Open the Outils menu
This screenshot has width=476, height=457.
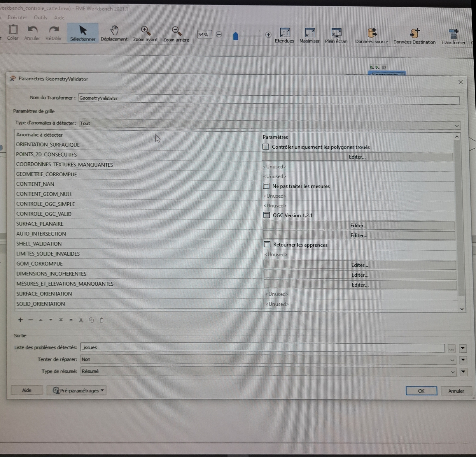[x=41, y=17]
